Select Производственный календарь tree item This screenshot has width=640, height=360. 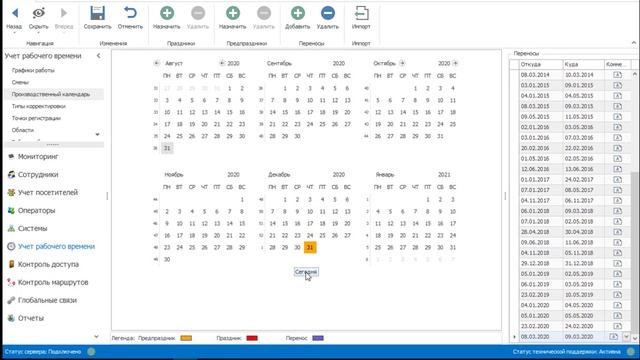pos(51,94)
